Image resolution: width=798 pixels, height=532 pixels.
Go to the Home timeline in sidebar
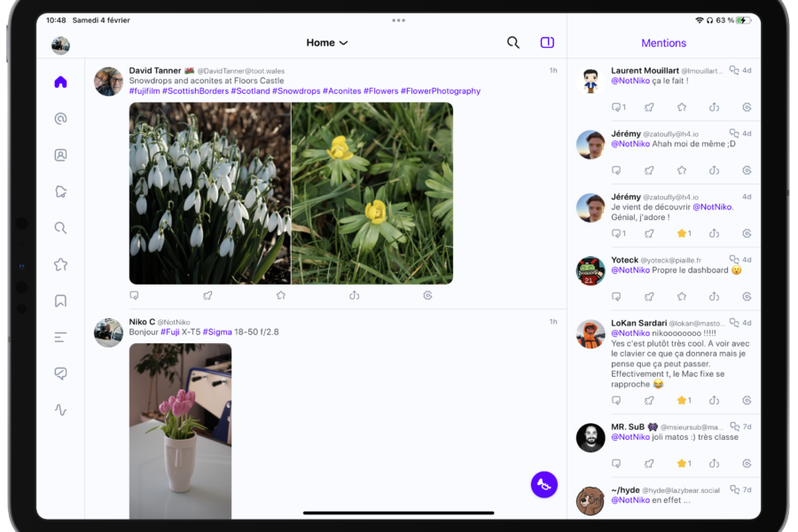[x=60, y=82]
